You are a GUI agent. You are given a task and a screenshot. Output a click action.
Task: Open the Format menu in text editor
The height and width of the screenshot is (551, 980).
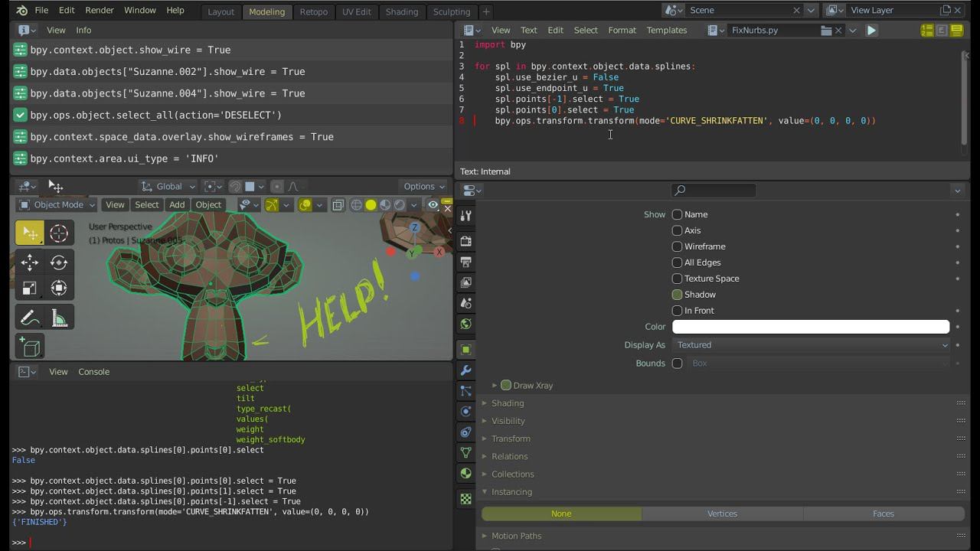pos(622,31)
